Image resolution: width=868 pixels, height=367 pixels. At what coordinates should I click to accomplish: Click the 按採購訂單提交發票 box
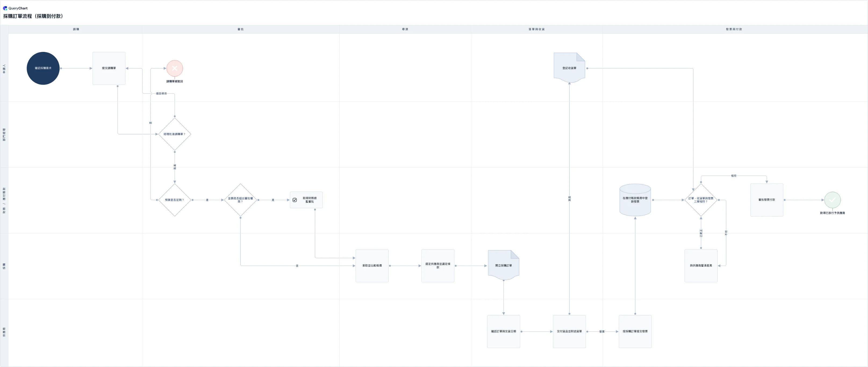click(635, 331)
